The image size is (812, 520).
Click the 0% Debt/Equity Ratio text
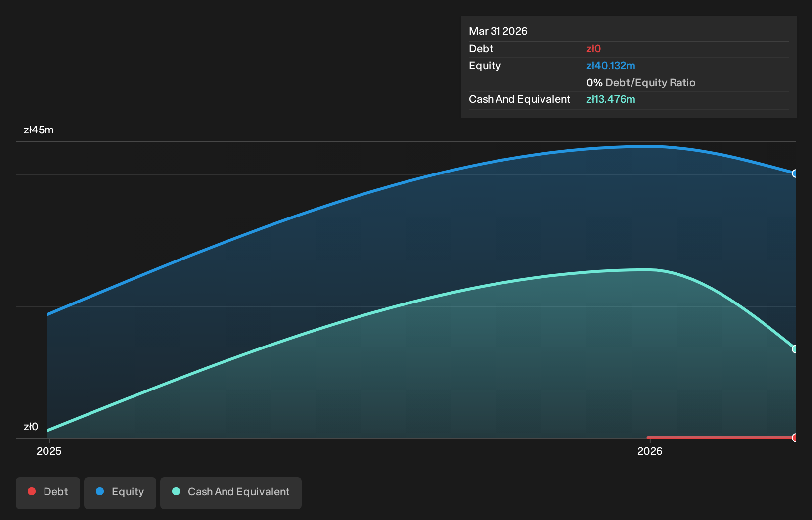(641, 83)
